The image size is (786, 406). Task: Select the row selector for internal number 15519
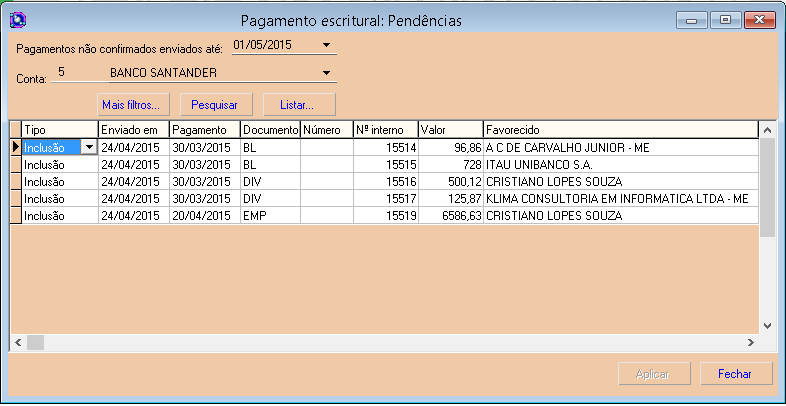(x=16, y=216)
